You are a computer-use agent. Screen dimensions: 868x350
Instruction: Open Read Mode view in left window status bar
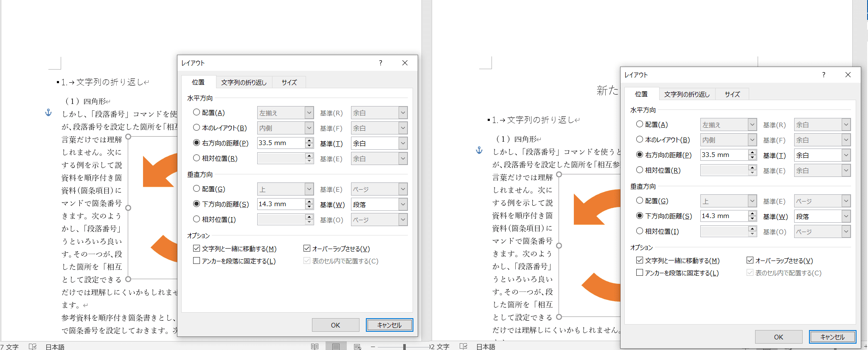click(315, 347)
